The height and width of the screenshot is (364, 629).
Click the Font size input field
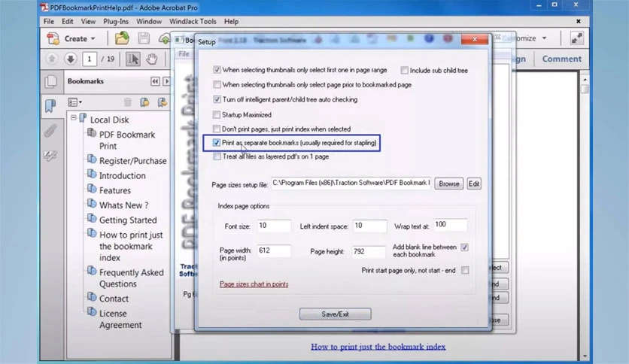[274, 226]
